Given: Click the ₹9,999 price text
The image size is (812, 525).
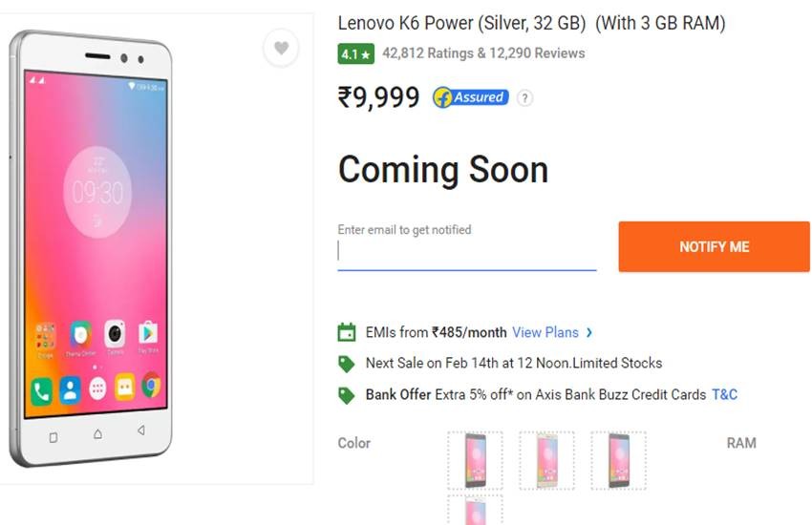Looking at the screenshot, I should pos(378,97).
